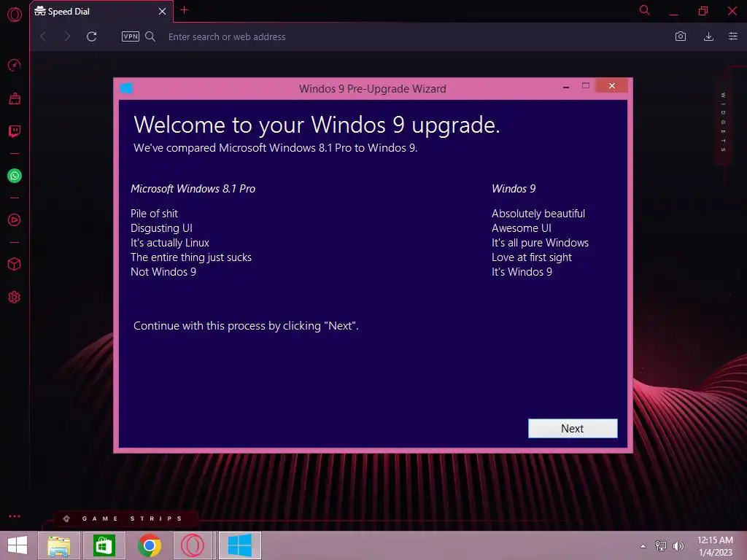Click the "It's Windos 9" line

pos(522,271)
